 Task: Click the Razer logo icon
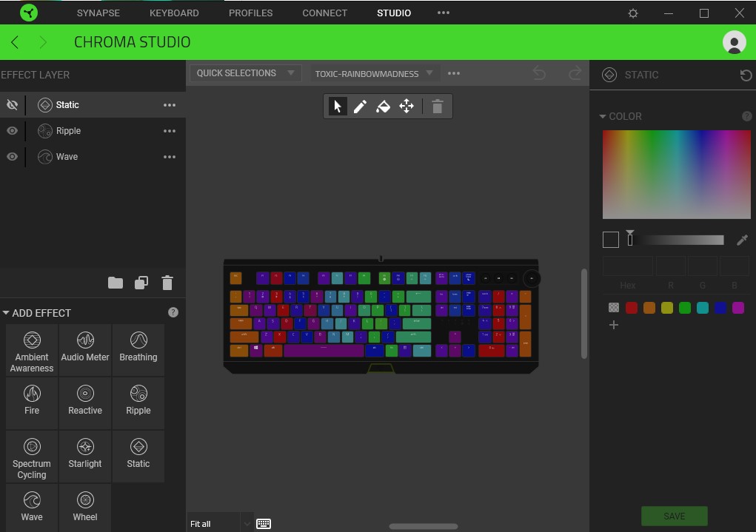pyautogui.click(x=29, y=13)
